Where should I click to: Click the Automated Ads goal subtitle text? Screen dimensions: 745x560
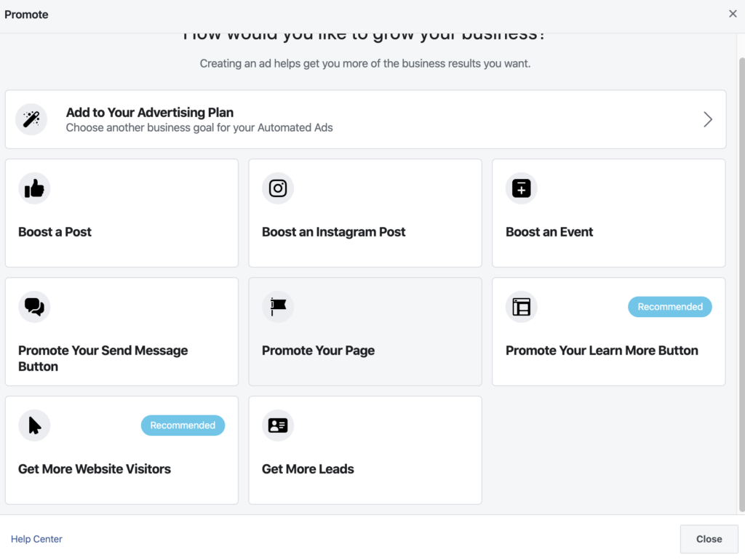199,128
